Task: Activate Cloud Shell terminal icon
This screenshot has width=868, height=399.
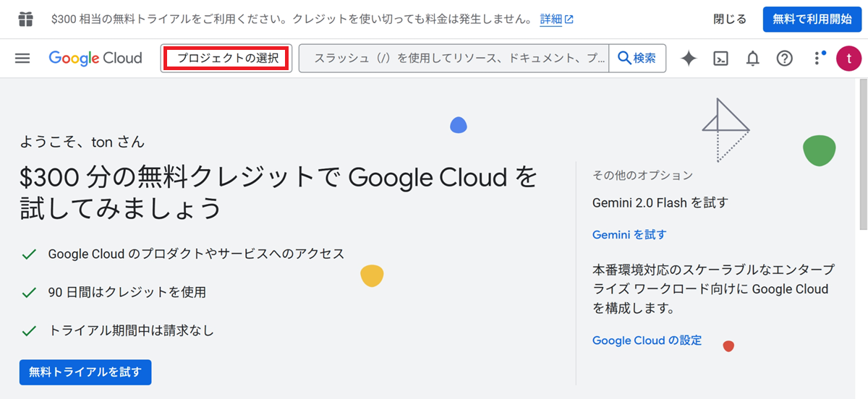Action: click(720, 59)
